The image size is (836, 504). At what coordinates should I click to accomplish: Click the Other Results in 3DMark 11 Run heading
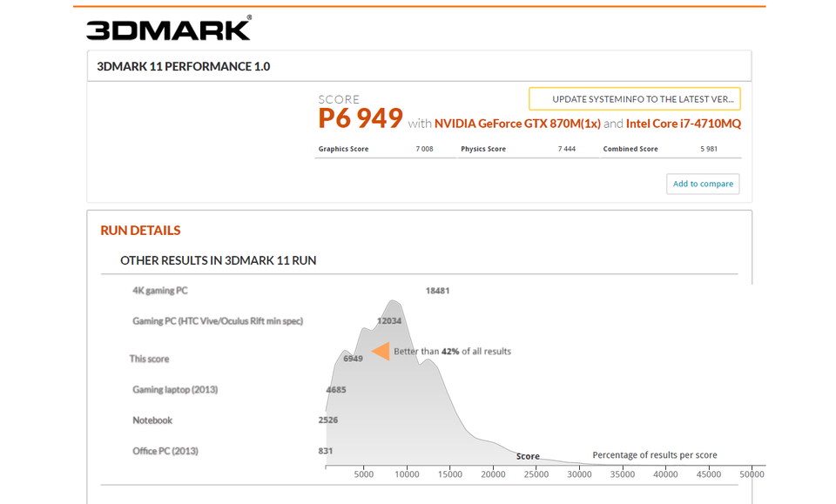coord(218,260)
